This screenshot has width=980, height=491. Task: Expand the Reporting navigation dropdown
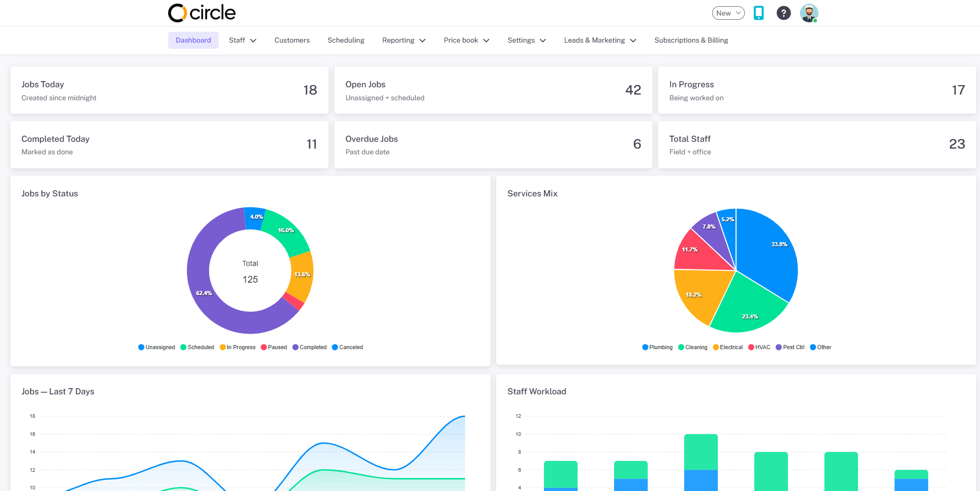pyautogui.click(x=404, y=40)
